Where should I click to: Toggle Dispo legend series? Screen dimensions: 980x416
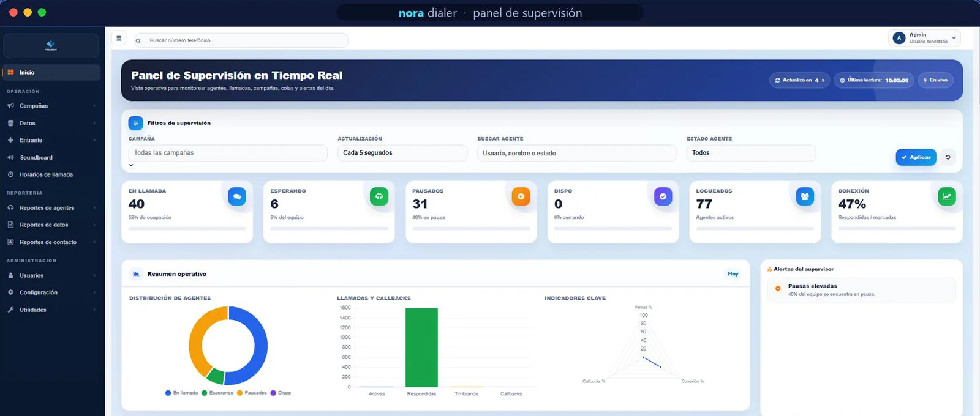point(281,393)
